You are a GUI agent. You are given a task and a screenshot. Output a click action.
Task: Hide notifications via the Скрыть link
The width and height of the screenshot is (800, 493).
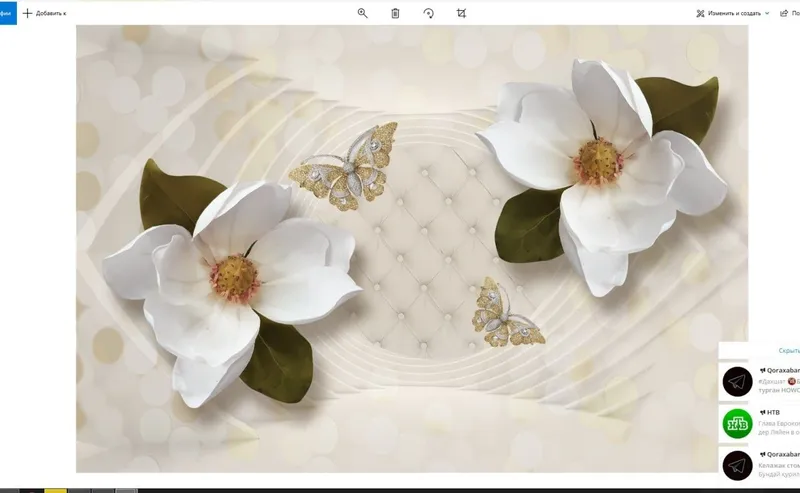click(789, 351)
